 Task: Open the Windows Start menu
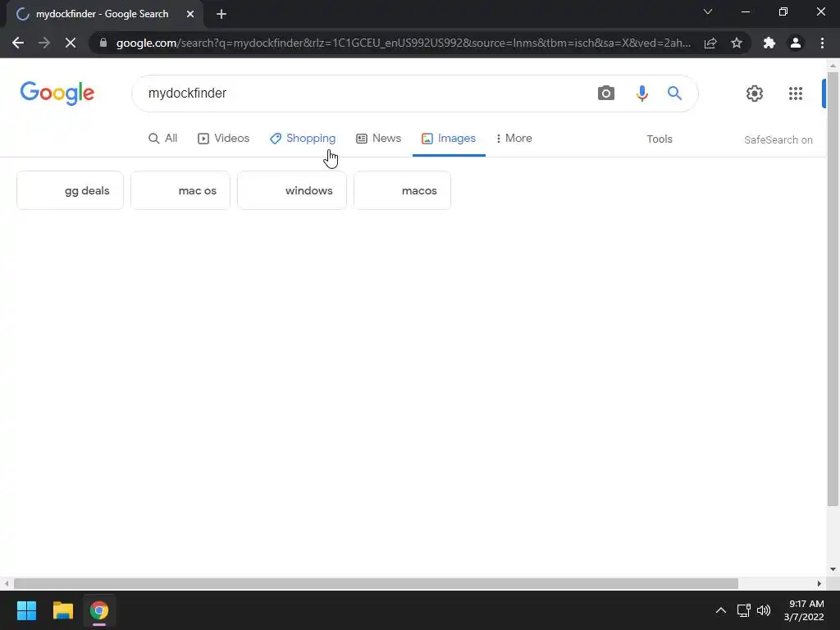[26, 610]
